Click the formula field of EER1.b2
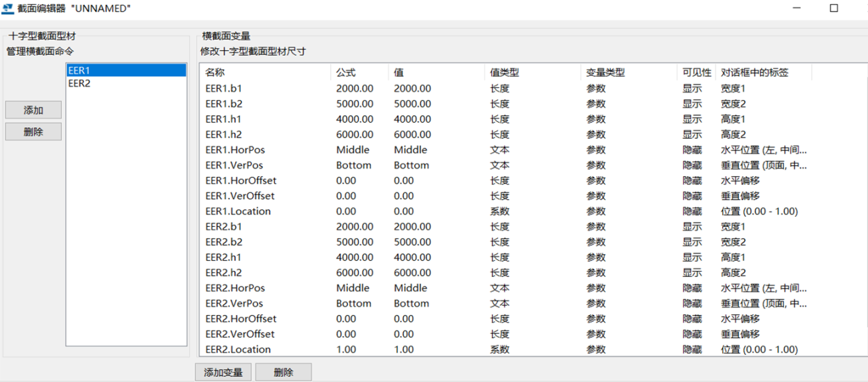 pos(354,104)
